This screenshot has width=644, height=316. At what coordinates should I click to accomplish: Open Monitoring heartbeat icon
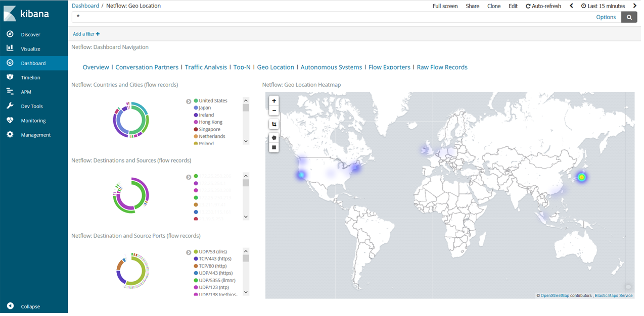point(10,120)
